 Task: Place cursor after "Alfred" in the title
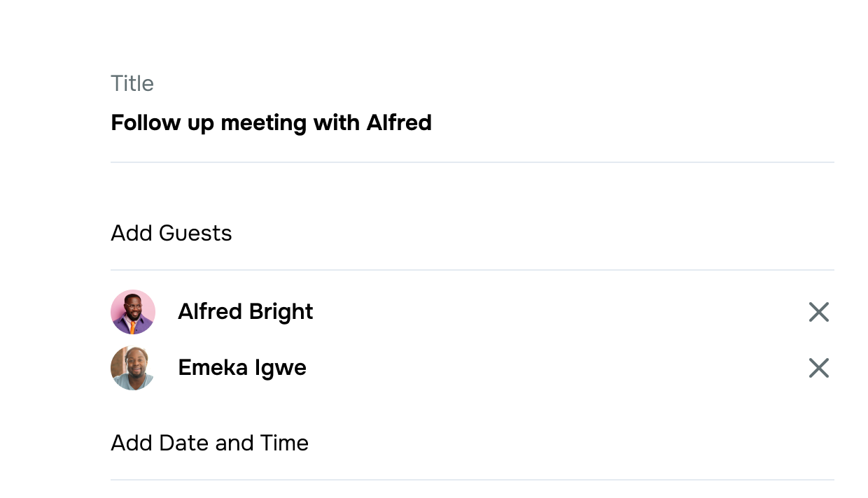pos(433,123)
